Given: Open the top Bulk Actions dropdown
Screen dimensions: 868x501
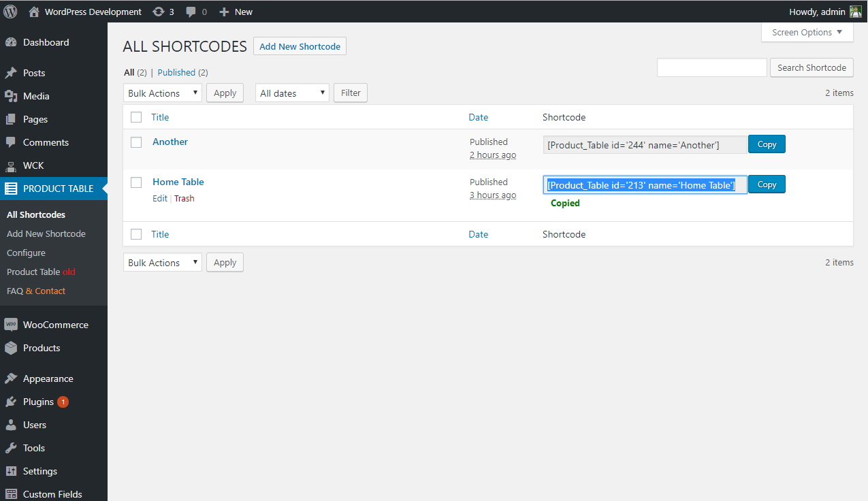Looking at the screenshot, I should click(x=162, y=93).
